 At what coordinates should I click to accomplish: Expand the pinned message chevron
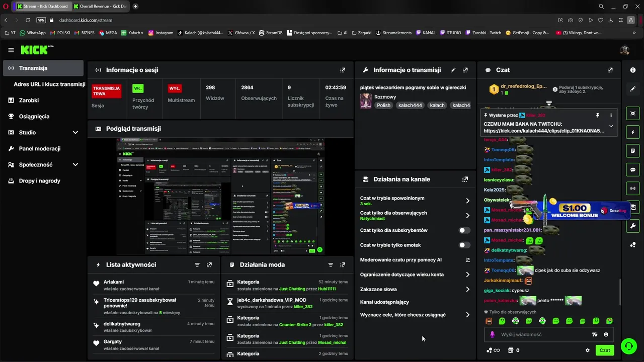[x=611, y=126]
